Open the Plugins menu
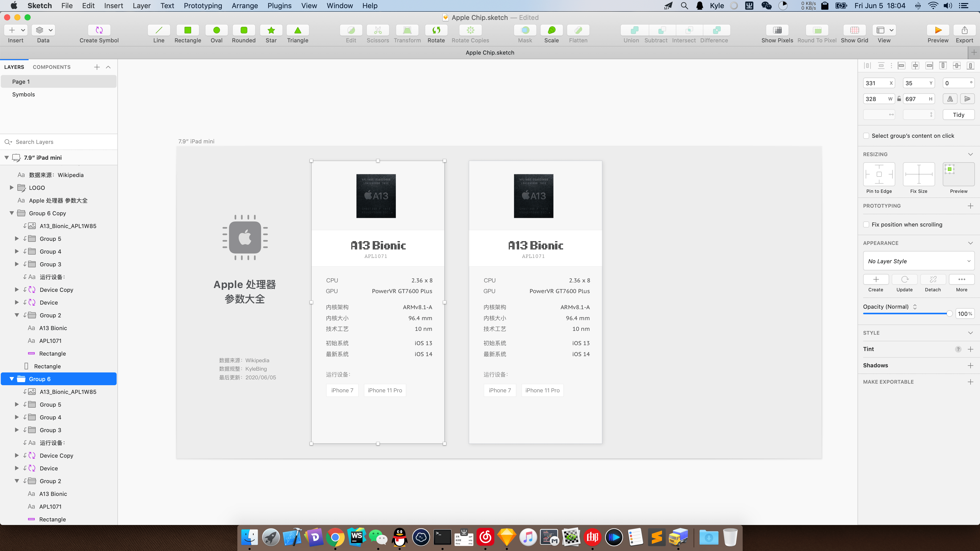The height and width of the screenshot is (551, 980). (279, 6)
